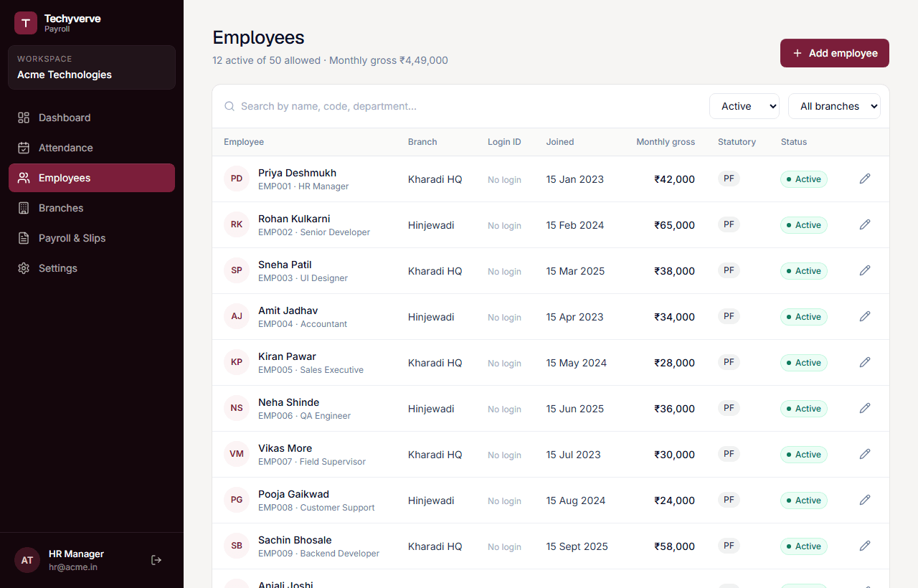This screenshot has width=918, height=588.
Task: Open Payroll & Slips section
Action: pyautogui.click(x=92, y=238)
